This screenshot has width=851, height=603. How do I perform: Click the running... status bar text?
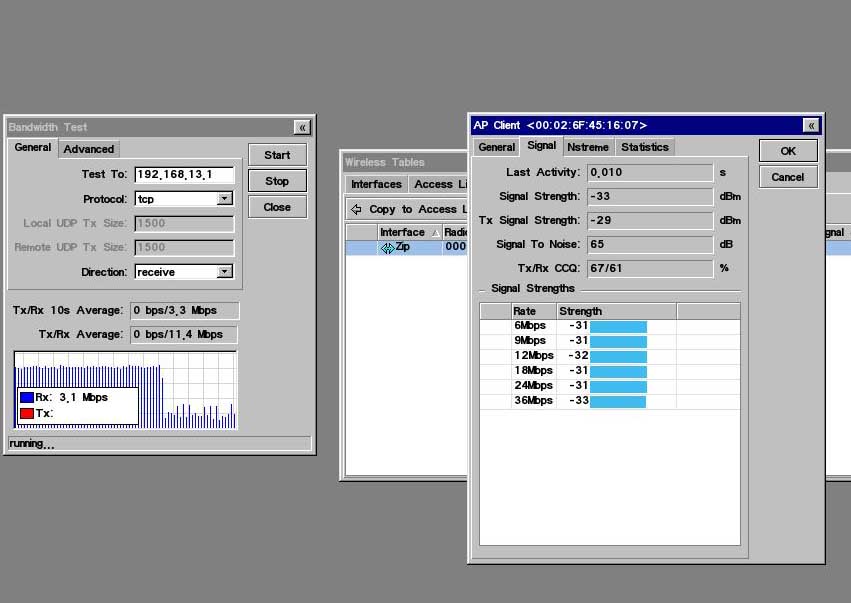[x=32, y=444]
